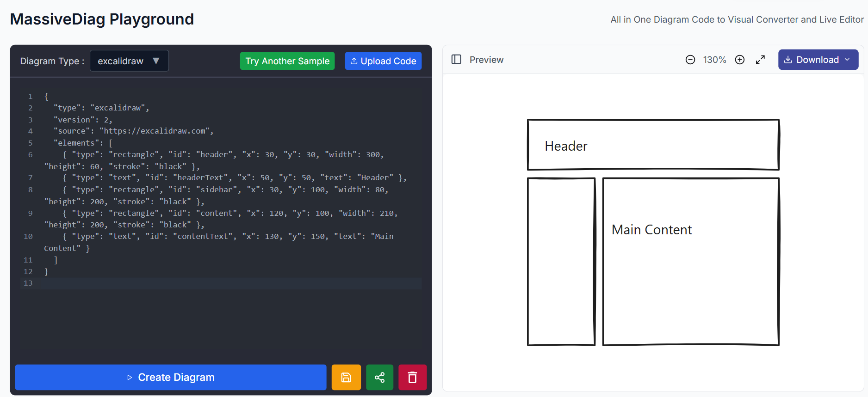The width and height of the screenshot is (868, 397).
Task: Click the Try Another Sample button
Action: pos(287,61)
